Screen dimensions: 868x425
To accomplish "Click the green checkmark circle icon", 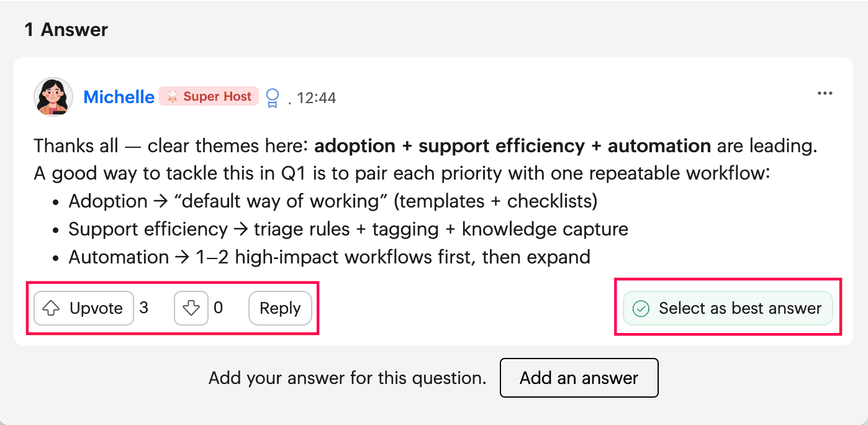I will point(641,308).
